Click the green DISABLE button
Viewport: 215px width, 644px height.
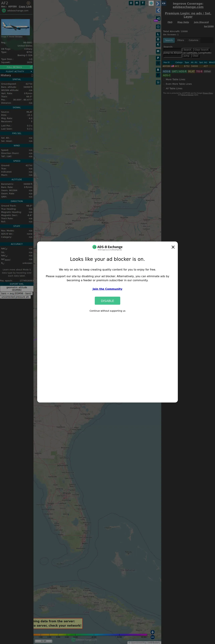click(x=107, y=301)
